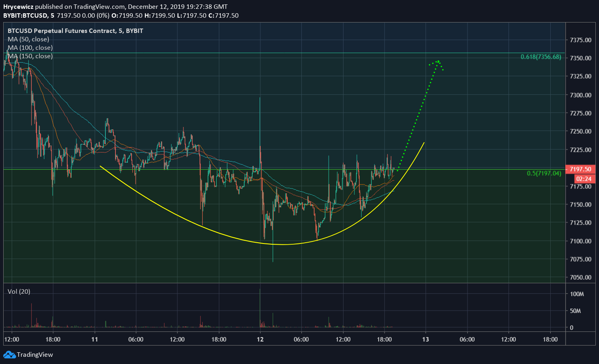Click the 7125.00 price axis label
599x364 pixels.
point(580,223)
